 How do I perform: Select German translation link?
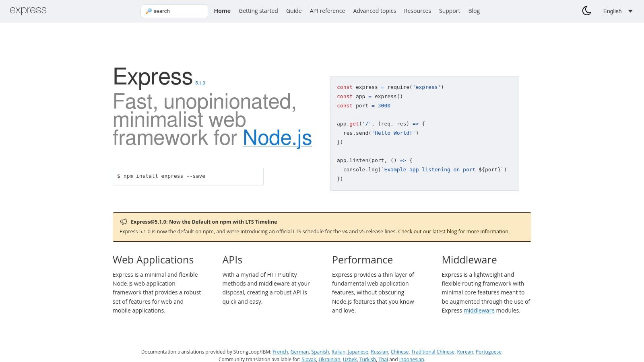(x=299, y=352)
